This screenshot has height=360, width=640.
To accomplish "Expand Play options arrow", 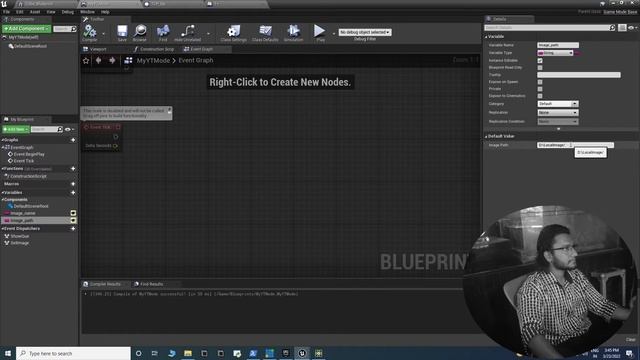I will (333, 34).
